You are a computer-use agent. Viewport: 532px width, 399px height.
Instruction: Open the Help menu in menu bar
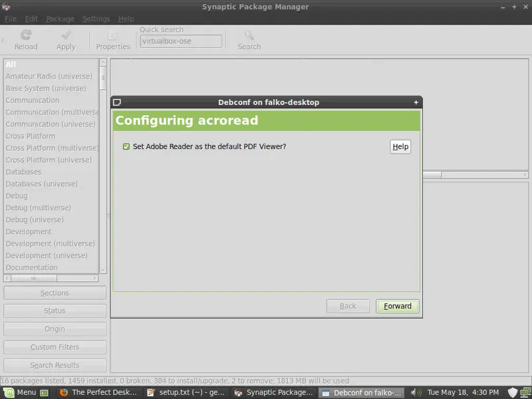coord(126,19)
